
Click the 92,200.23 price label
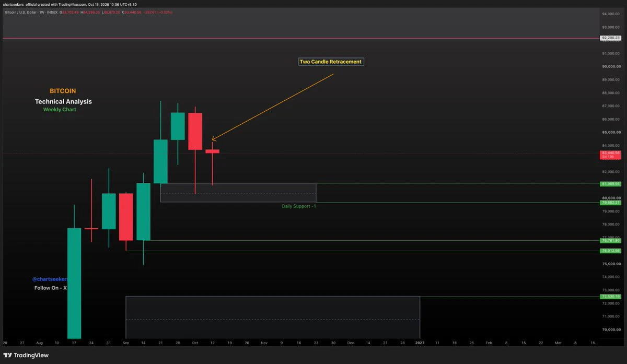pos(610,38)
